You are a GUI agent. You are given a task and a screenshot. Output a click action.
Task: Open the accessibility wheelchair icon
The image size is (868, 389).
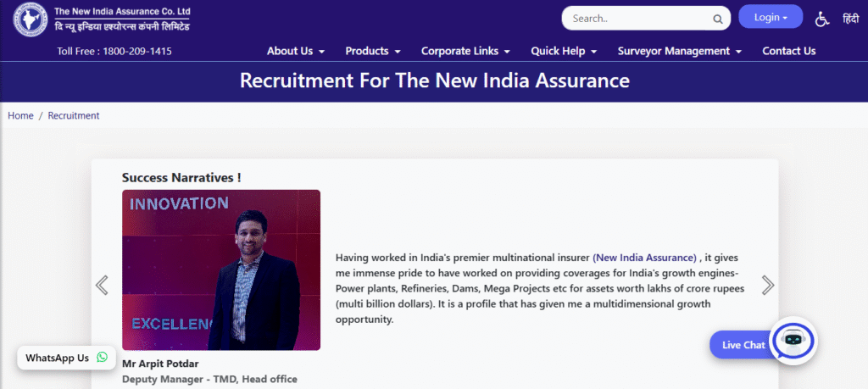point(821,18)
